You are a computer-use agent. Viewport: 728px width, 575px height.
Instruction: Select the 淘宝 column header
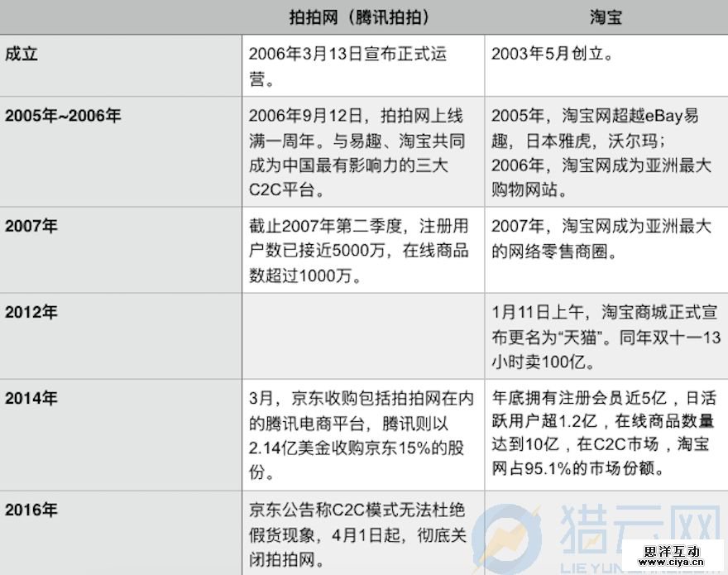[x=604, y=17]
